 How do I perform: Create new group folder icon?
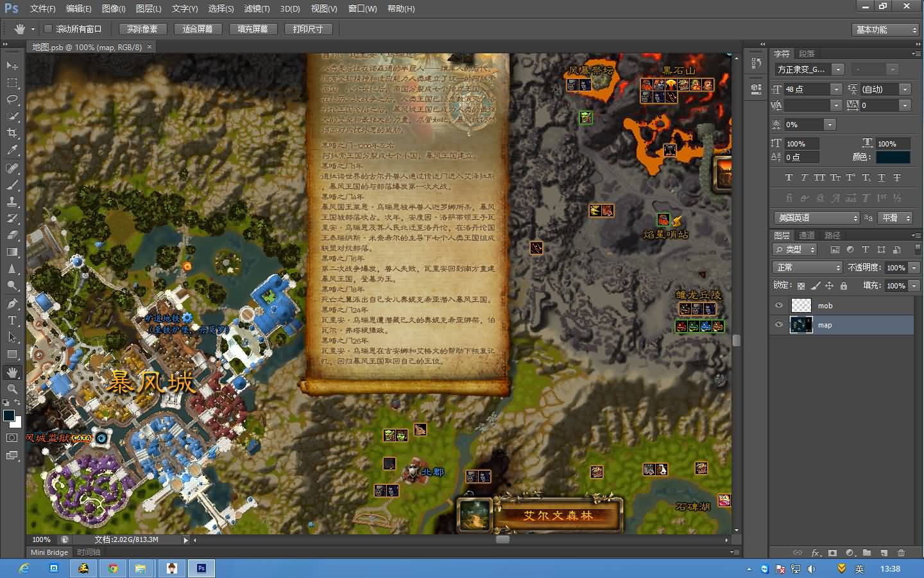click(x=867, y=552)
